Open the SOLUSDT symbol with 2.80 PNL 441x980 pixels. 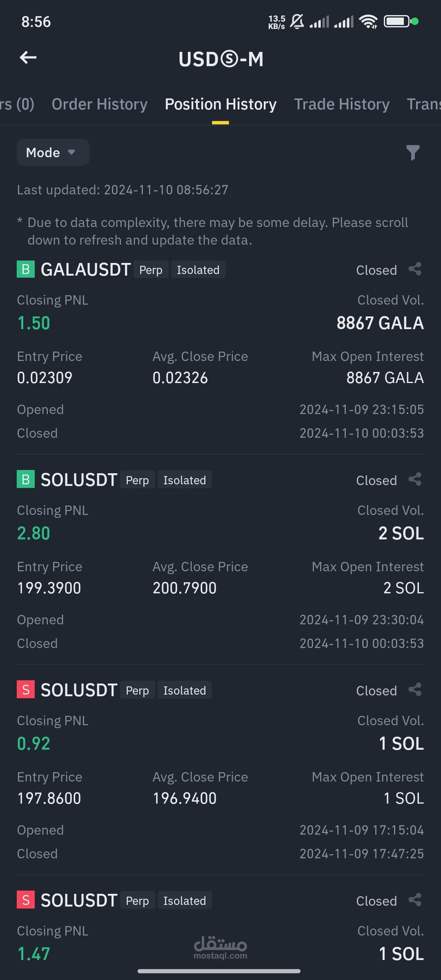pyautogui.click(x=79, y=480)
